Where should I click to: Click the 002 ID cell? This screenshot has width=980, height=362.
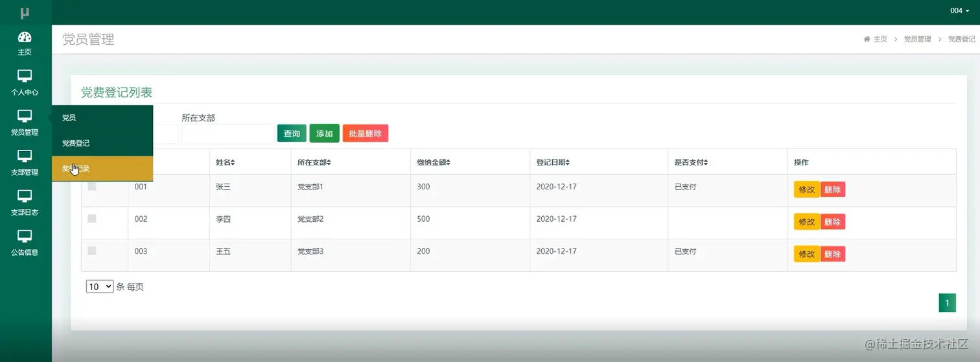click(141, 219)
